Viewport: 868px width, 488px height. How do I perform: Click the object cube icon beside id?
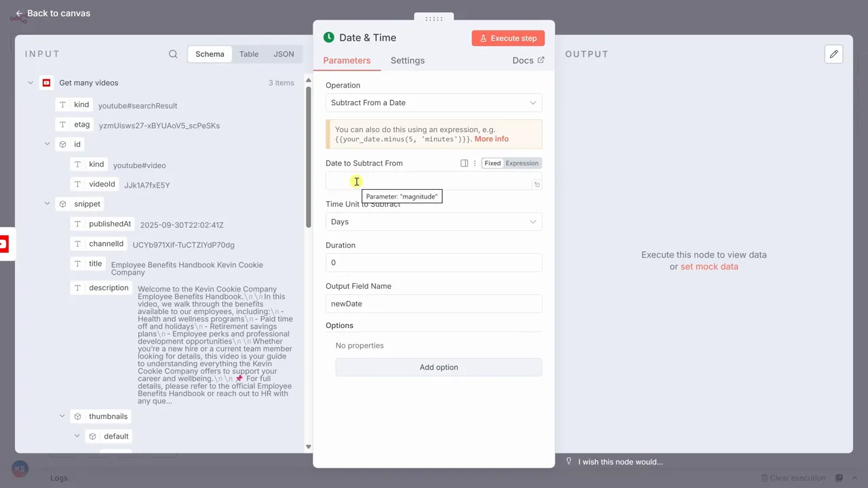tap(62, 144)
